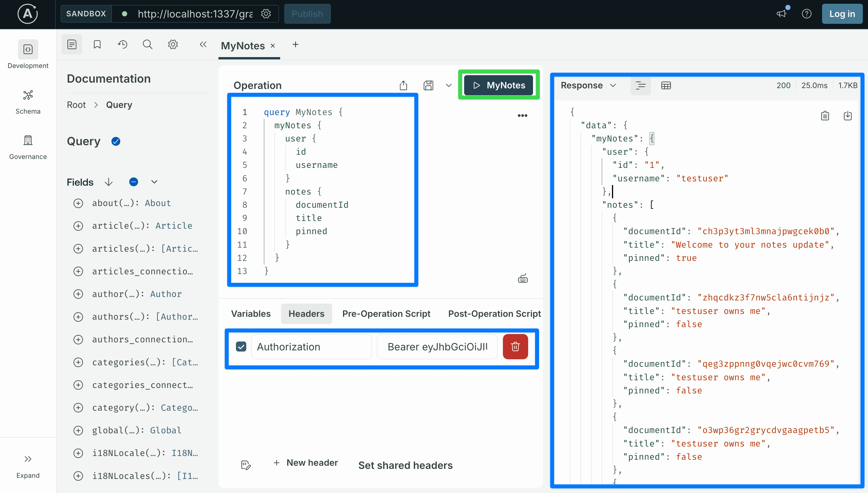Switch response to table view icon

tap(666, 85)
